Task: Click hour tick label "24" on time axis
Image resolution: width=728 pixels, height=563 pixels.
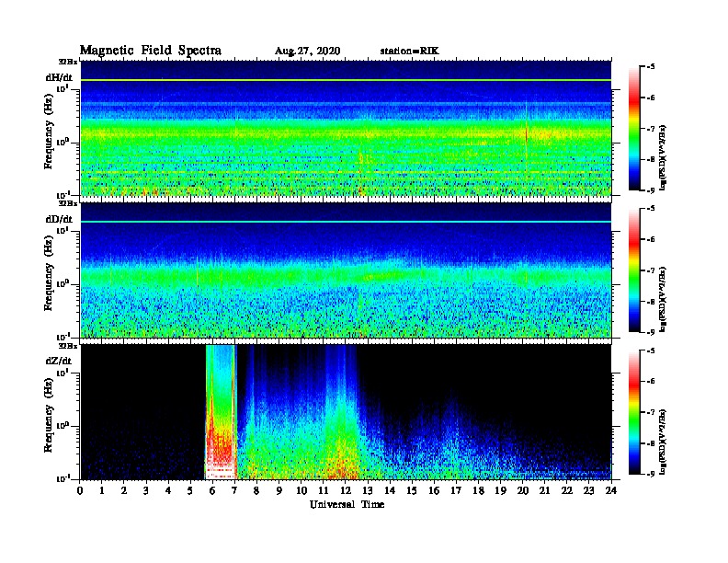Action: (611, 490)
